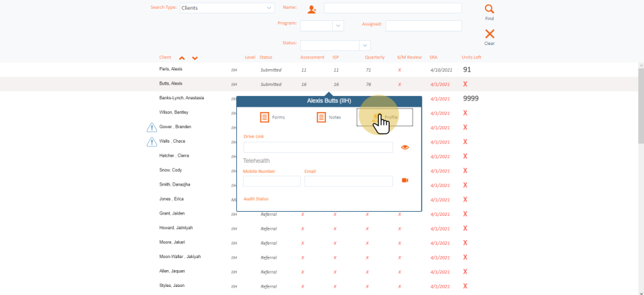
Task: Expand the Program dropdown
Action: click(x=338, y=25)
